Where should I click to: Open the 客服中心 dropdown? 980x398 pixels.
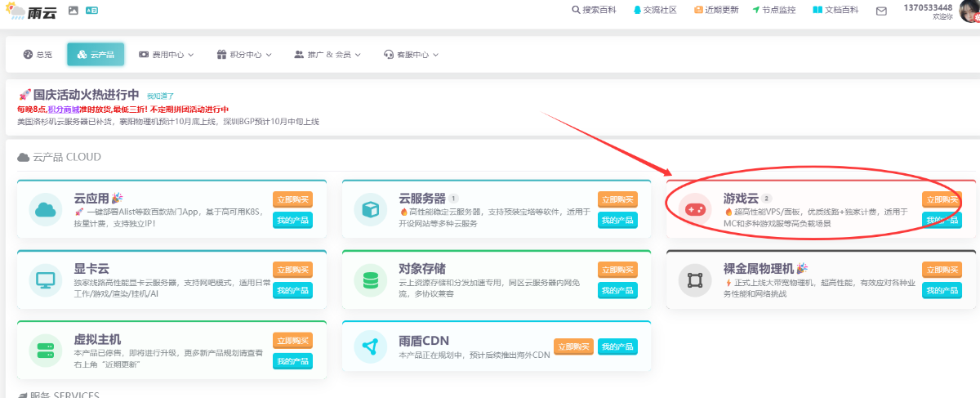coord(411,55)
